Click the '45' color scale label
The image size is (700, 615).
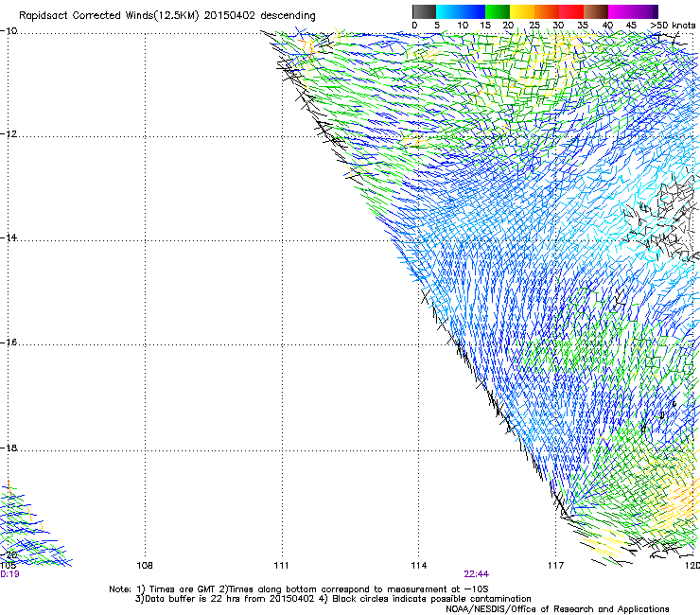pos(631,25)
